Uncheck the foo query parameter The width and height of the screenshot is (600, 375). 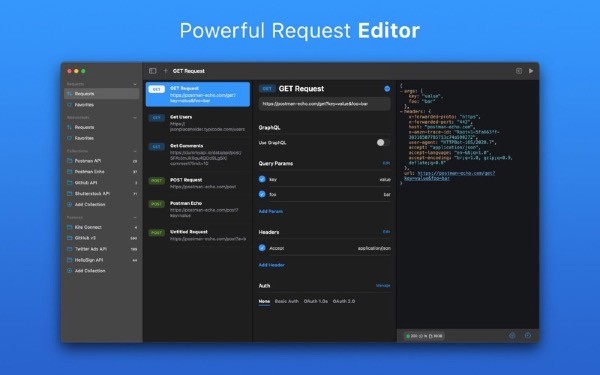click(x=262, y=194)
